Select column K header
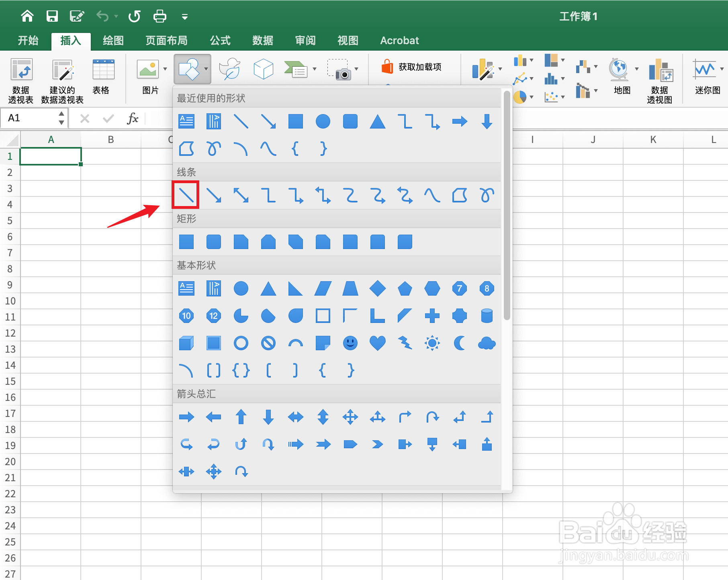 (x=653, y=140)
